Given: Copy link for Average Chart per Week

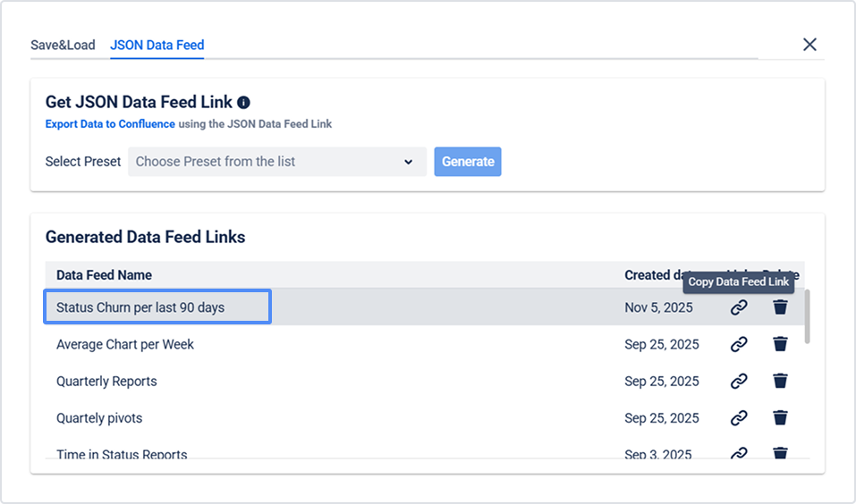Looking at the screenshot, I should pyautogui.click(x=739, y=344).
